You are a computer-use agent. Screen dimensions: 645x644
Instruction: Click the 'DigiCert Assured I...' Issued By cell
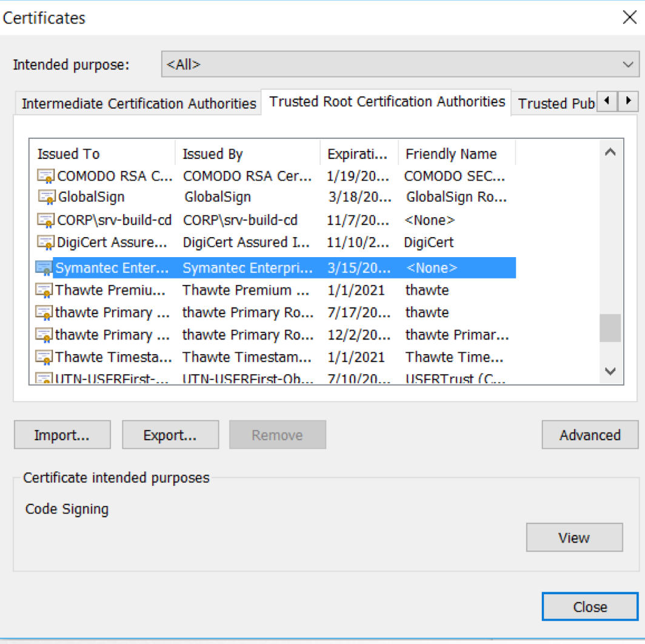click(246, 243)
